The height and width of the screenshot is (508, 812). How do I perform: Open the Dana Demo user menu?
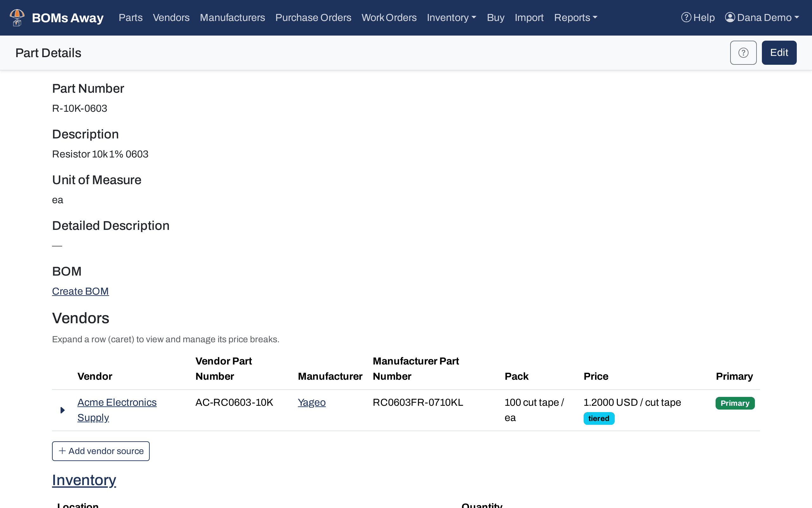tap(762, 17)
